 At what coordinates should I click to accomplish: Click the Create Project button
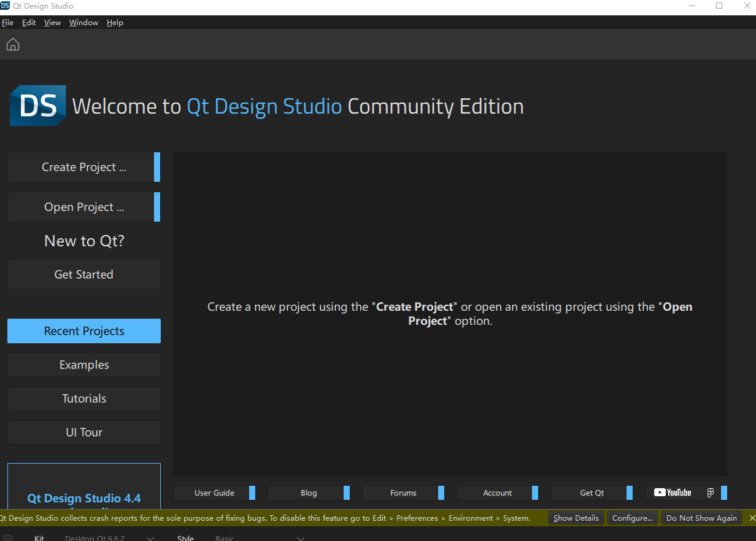coord(84,167)
